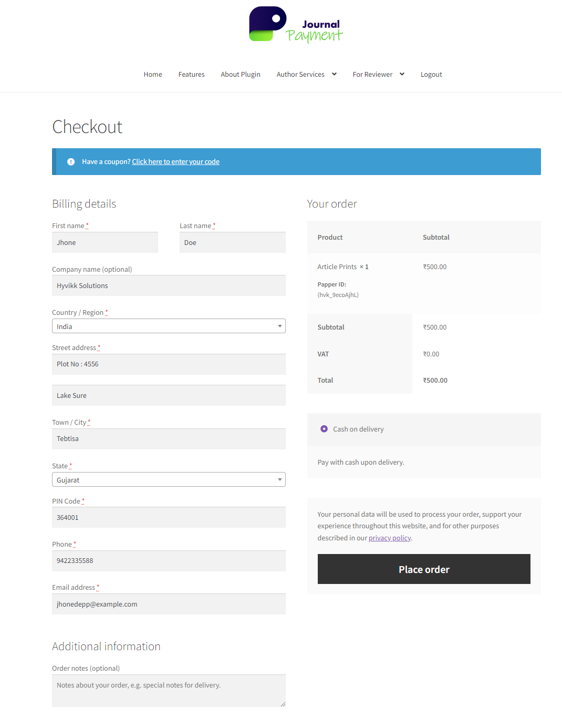Select Cash on delivery payment option

324,429
